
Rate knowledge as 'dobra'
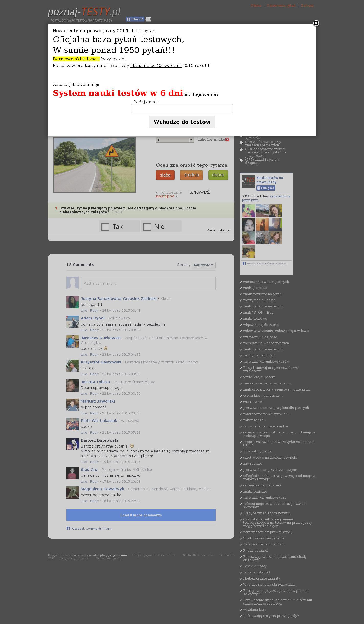click(218, 175)
